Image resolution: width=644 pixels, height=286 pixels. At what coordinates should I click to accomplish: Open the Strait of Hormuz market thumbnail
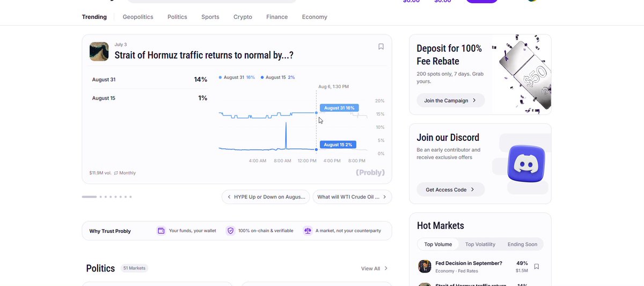tap(99, 52)
